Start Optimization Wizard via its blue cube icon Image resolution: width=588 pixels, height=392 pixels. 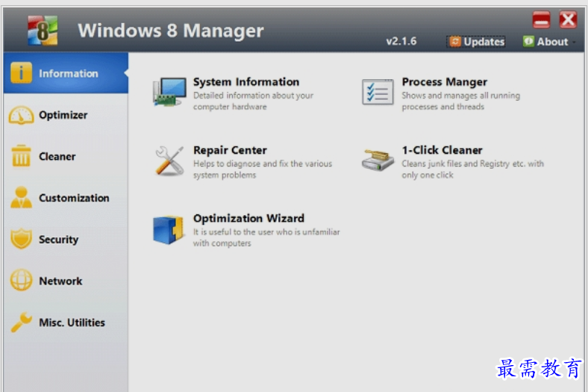[169, 229]
